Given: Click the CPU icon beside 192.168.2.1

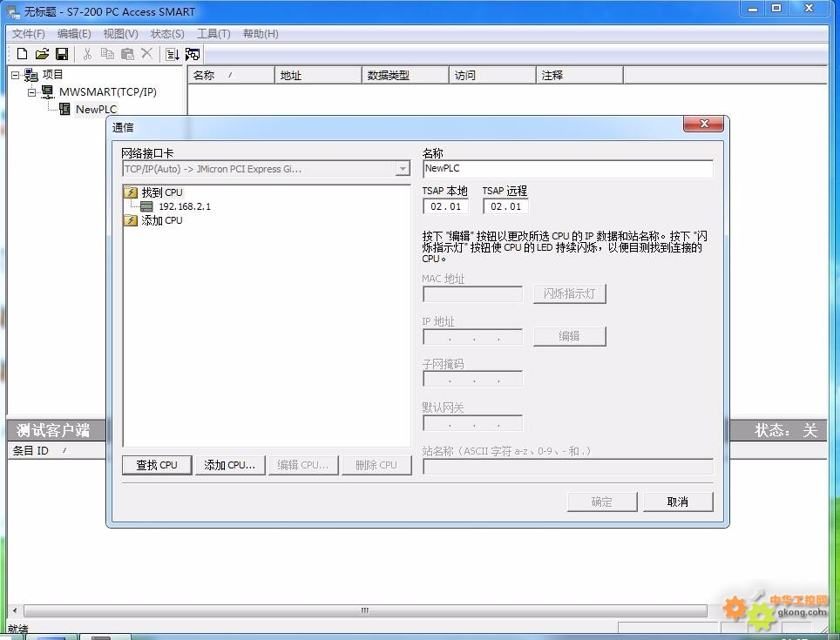Looking at the screenshot, I should point(146,206).
